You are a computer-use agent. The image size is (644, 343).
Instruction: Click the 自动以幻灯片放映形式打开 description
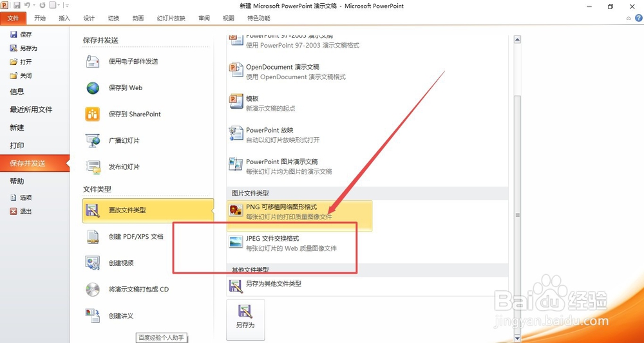(x=283, y=140)
